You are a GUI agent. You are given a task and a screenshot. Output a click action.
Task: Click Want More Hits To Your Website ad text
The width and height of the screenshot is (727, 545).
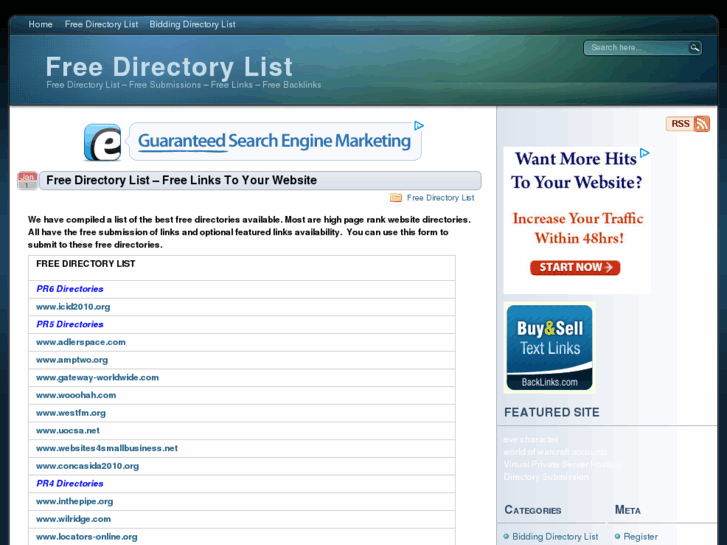pos(576,171)
